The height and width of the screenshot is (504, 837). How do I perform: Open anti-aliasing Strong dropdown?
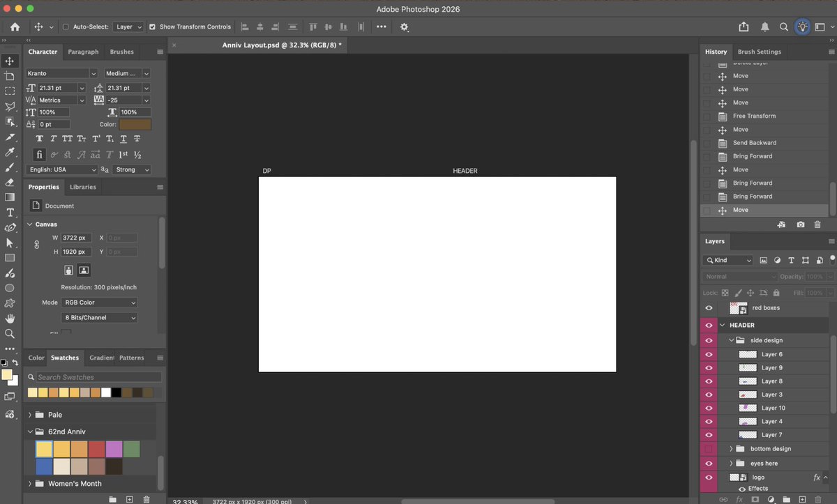tap(132, 169)
